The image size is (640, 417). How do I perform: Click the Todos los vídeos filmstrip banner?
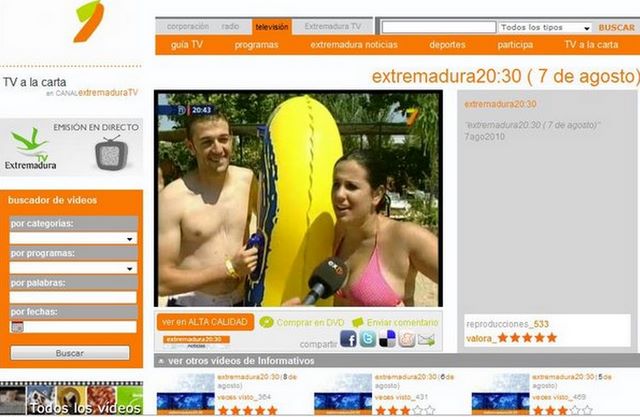click(71, 398)
